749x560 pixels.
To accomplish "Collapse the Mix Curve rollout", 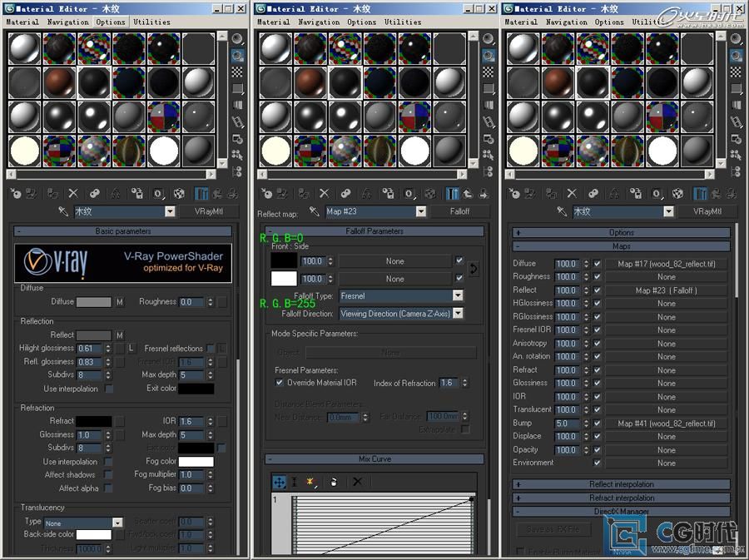I will pyautogui.click(x=374, y=458).
